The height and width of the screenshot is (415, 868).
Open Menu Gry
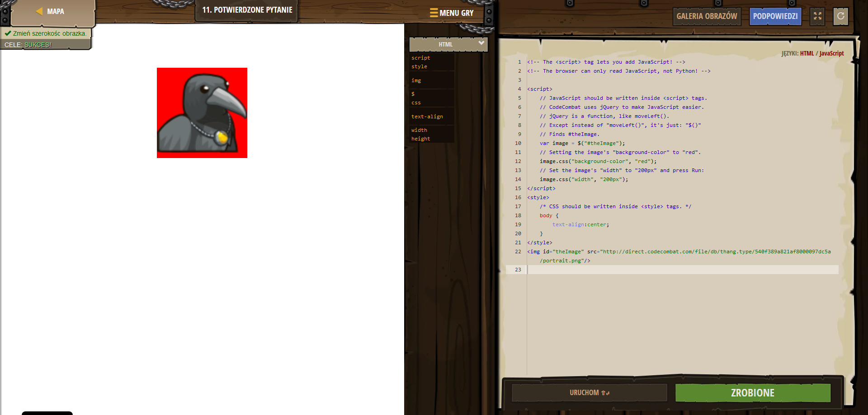click(x=452, y=13)
